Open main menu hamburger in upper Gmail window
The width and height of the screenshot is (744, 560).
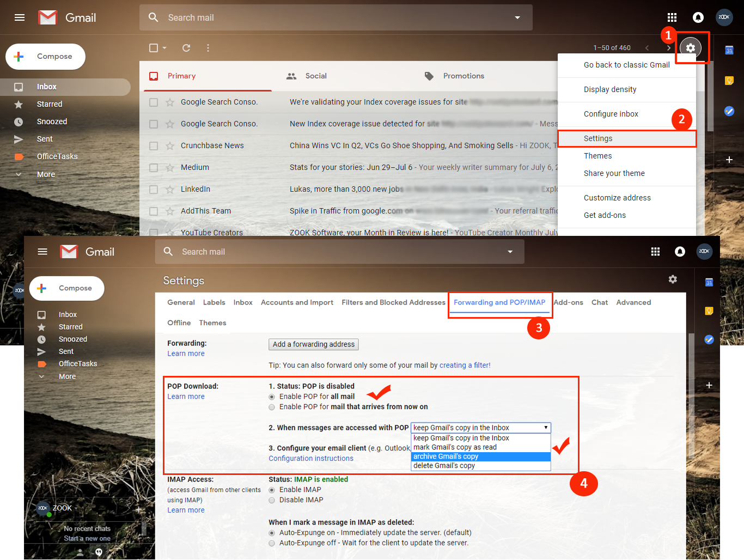coord(20,17)
